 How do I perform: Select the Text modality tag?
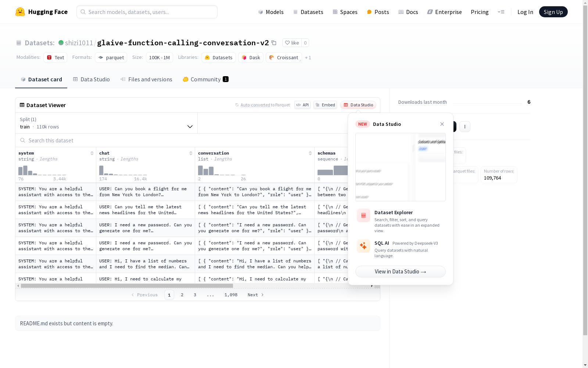(55, 57)
